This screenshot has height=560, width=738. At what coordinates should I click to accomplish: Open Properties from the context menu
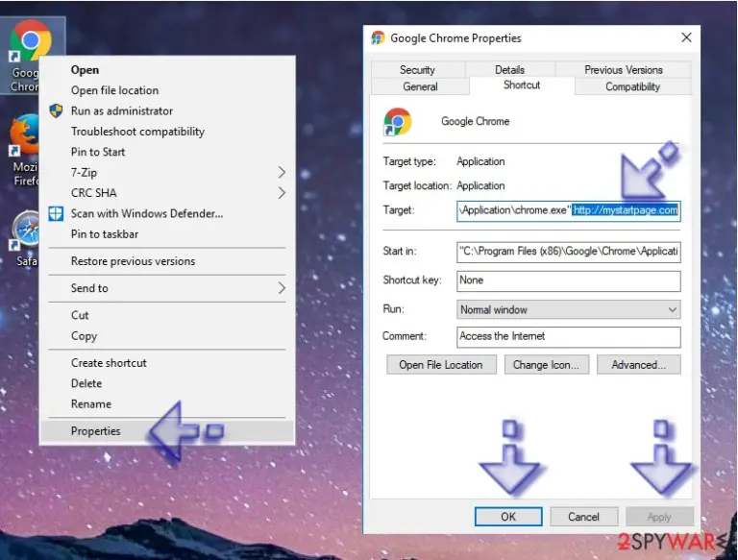[x=167, y=431]
